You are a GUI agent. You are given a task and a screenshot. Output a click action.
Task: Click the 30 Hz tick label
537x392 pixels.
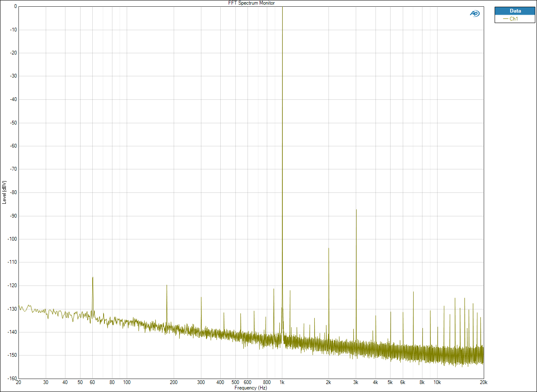click(x=46, y=382)
